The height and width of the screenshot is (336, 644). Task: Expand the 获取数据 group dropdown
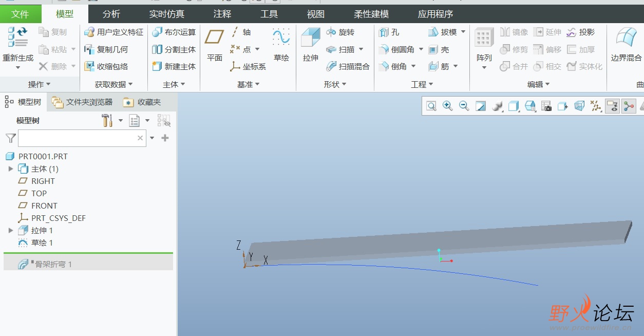114,84
